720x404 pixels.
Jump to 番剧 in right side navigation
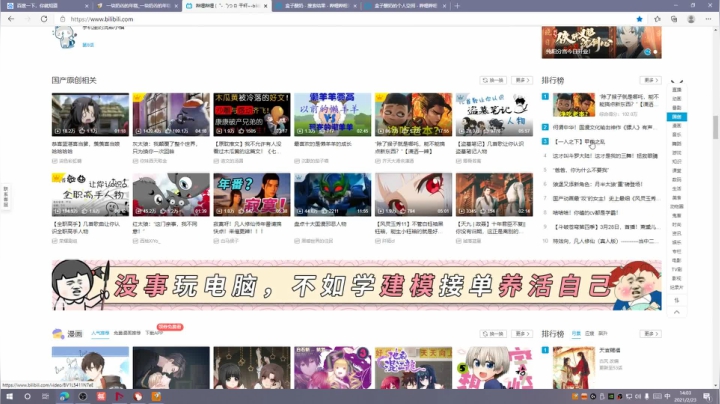(676, 108)
